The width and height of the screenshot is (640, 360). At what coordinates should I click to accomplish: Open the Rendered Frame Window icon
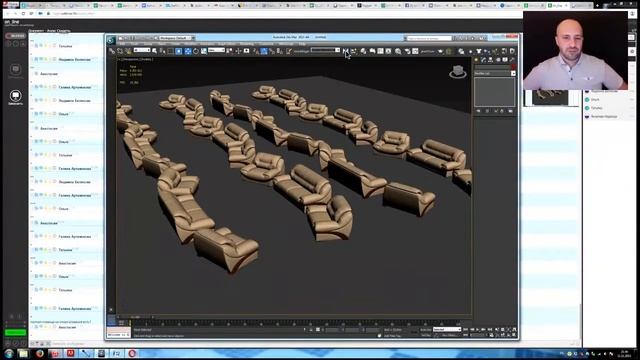[415, 51]
